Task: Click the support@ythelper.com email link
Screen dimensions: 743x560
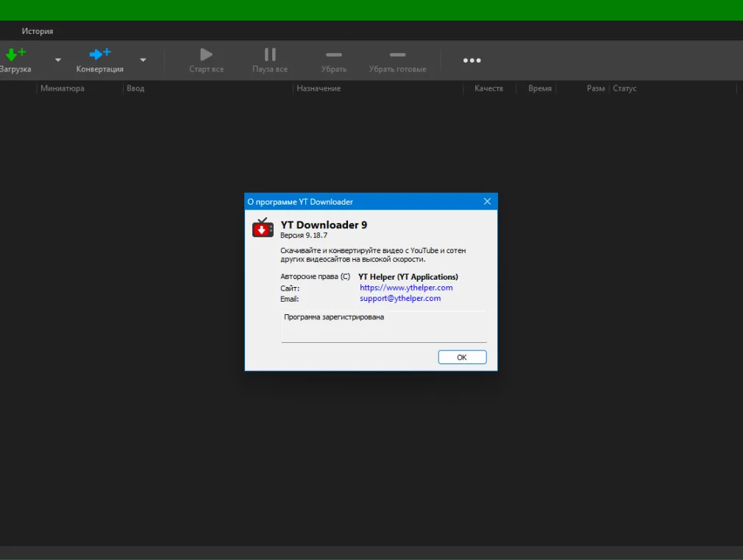Action: click(400, 299)
